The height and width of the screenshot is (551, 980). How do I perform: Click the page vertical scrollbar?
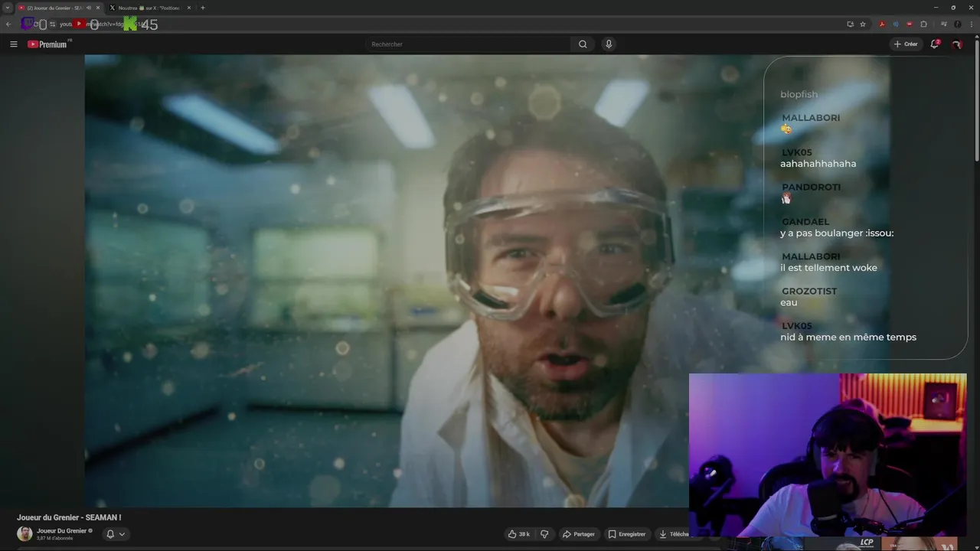coord(977,99)
